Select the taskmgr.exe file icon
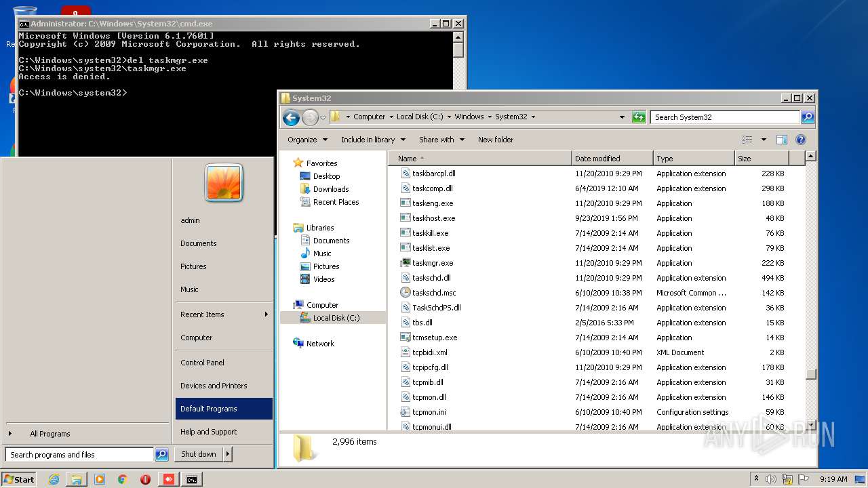The width and height of the screenshot is (868, 488). 406,263
